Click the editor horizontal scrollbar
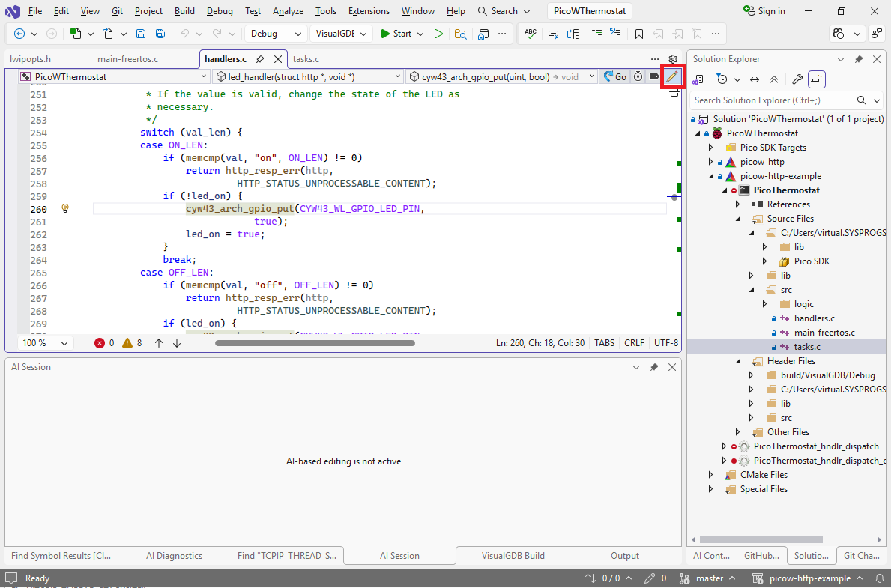Screen dimensions: 891x588 pyautogui.click(x=315, y=343)
